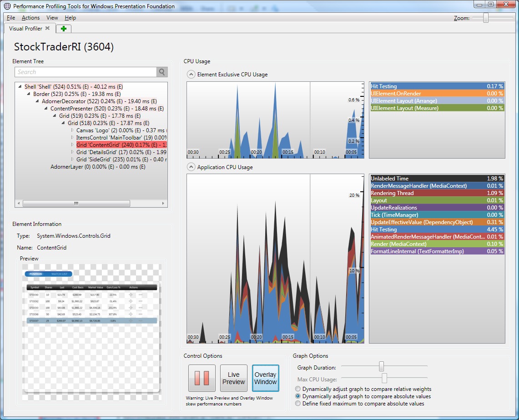Maximize the profiler window
The height and width of the screenshot is (420, 519).
point(491,4)
